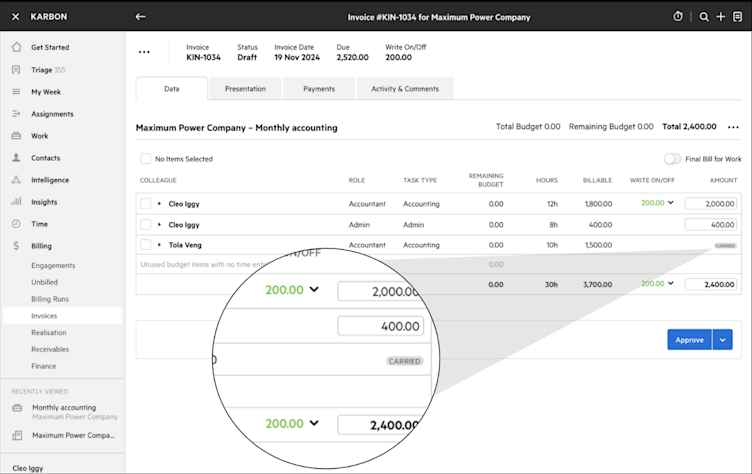
Task: Switch to the Data tab
Action: click(x=172, y=89)
